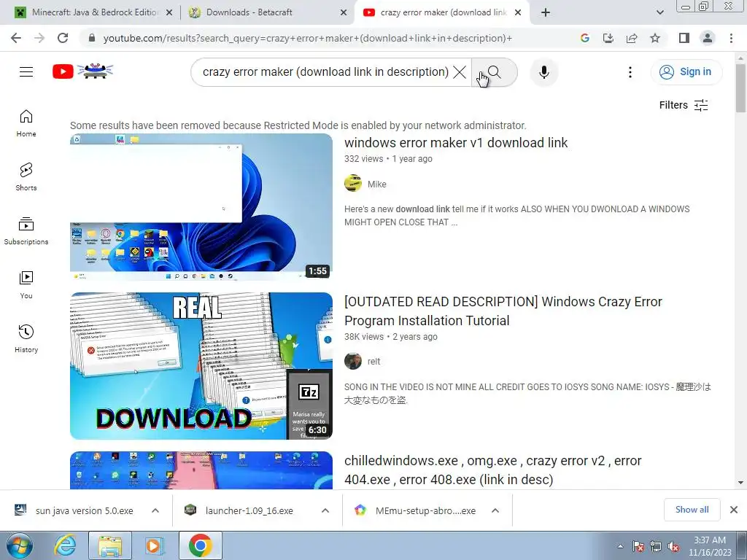Open the Mike channel name link
This screenshot has width=747, height=560.
pyautogui.click(x=377, y=184)
